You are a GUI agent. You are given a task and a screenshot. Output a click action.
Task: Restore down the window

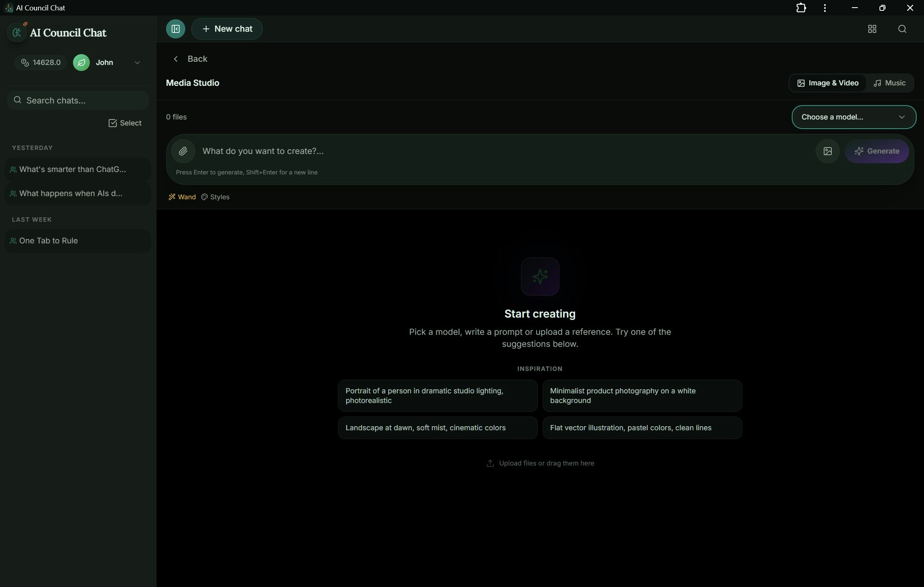tap(882, 8)
